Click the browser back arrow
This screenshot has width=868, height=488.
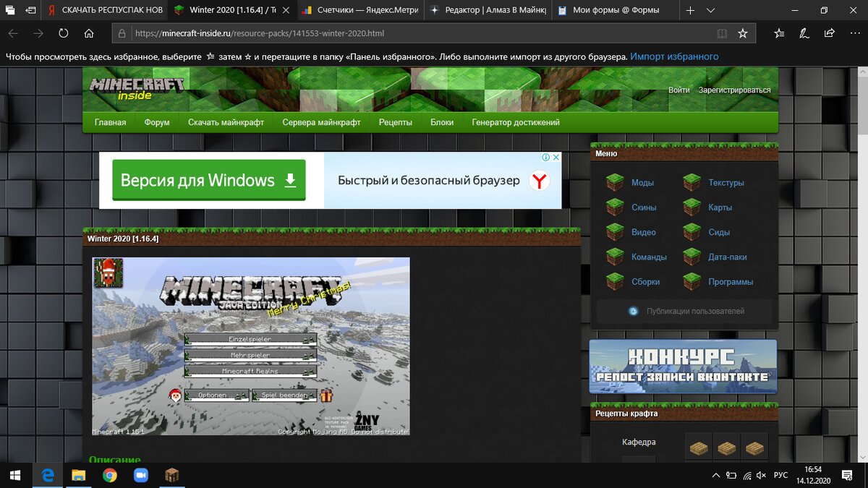(x=14, y=33)
